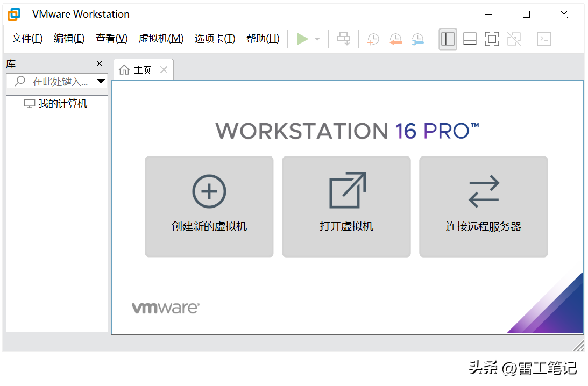Screen dimensions: 588x386
Task: Click the VMware Workstation title bar logo
Action: coord(13,14)
